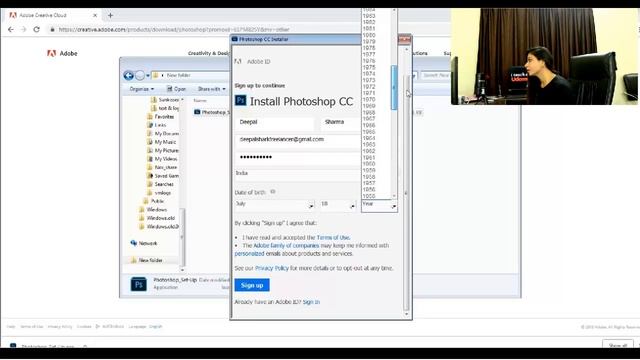Select Links folder in Explorer tree

coord(157,125)
